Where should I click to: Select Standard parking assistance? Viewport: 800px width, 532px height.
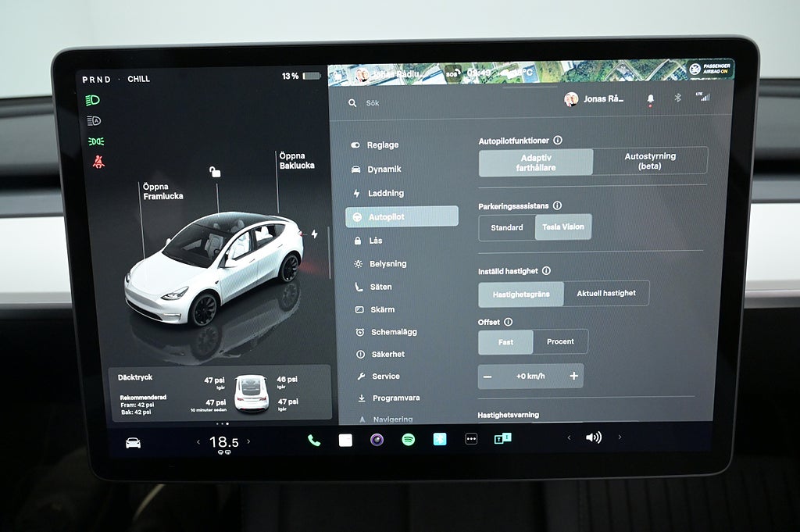(507, 227)
